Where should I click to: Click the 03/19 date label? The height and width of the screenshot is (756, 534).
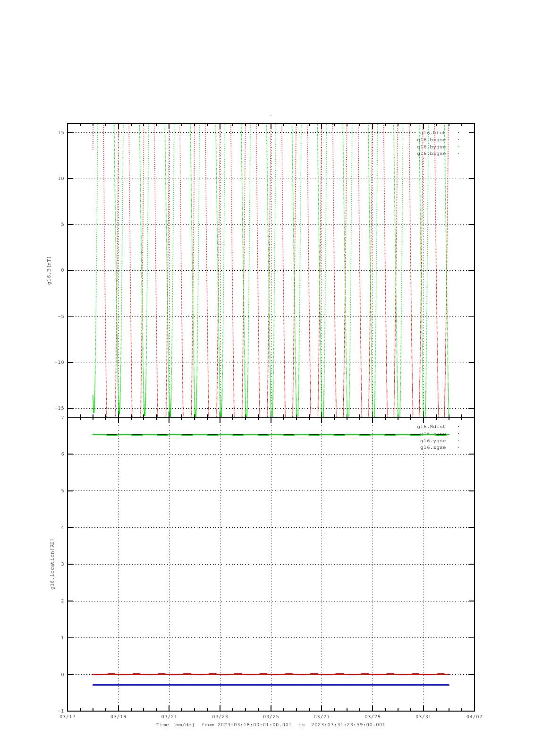coord(119,717)
